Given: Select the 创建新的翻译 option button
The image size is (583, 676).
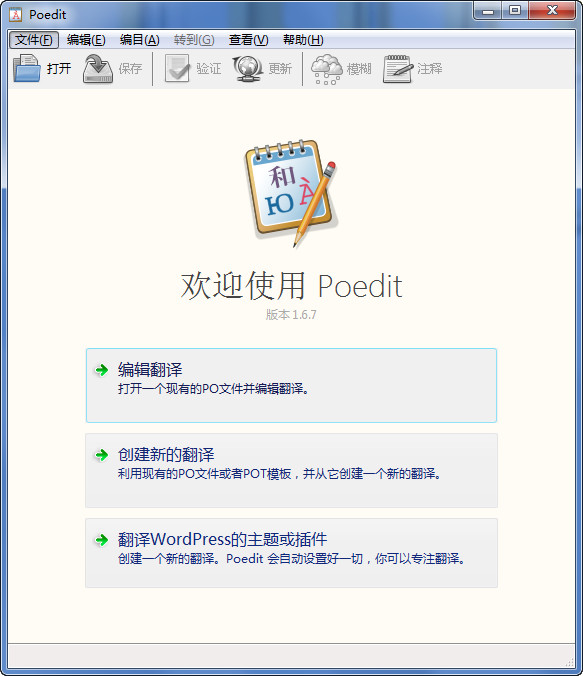Looking at the screenshot, I should (x=291, y=470).
